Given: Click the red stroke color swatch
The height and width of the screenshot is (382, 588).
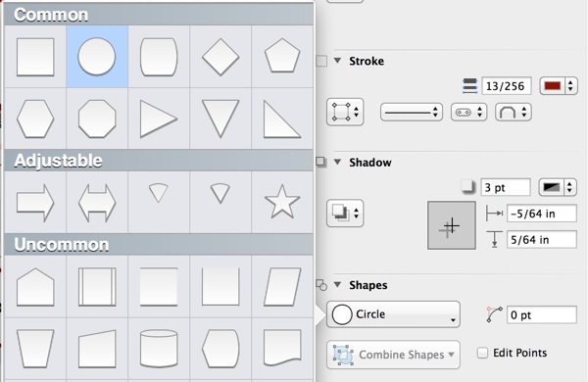Looking at the screenshot, I should (553, 86).
